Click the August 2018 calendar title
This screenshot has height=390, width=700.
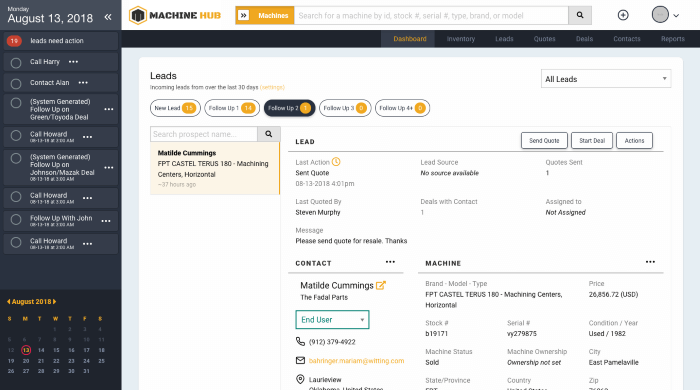tap(31, 302)
